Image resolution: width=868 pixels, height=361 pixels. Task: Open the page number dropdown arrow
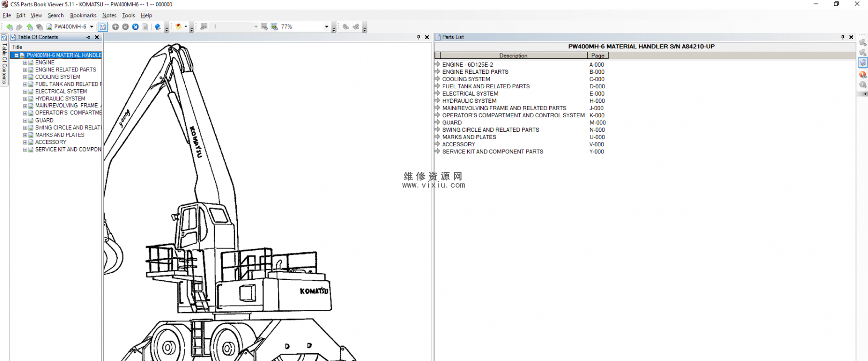256,27
